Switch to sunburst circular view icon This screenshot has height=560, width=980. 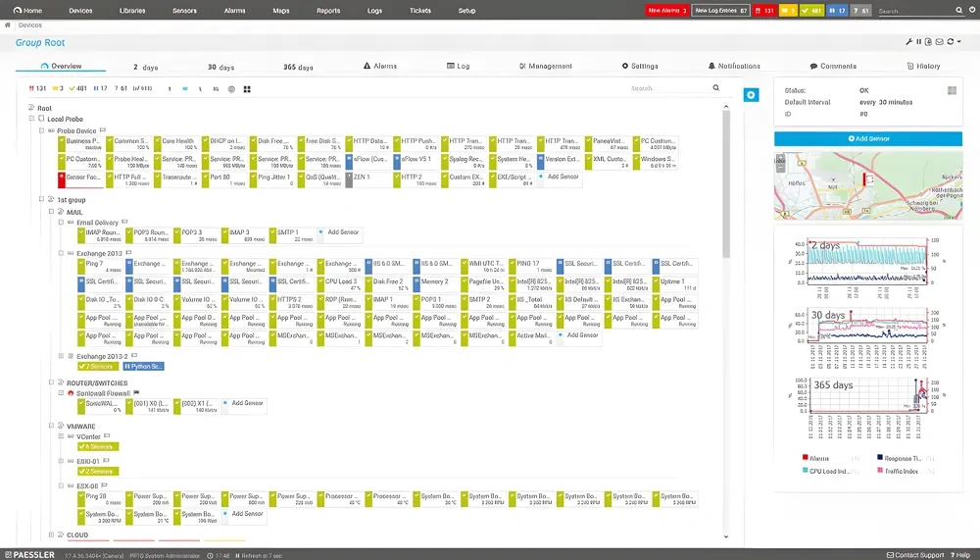coord(231,89)
